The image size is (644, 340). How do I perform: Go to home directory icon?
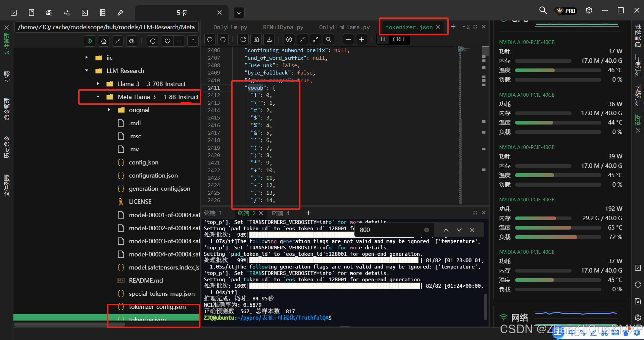(104, 41)
